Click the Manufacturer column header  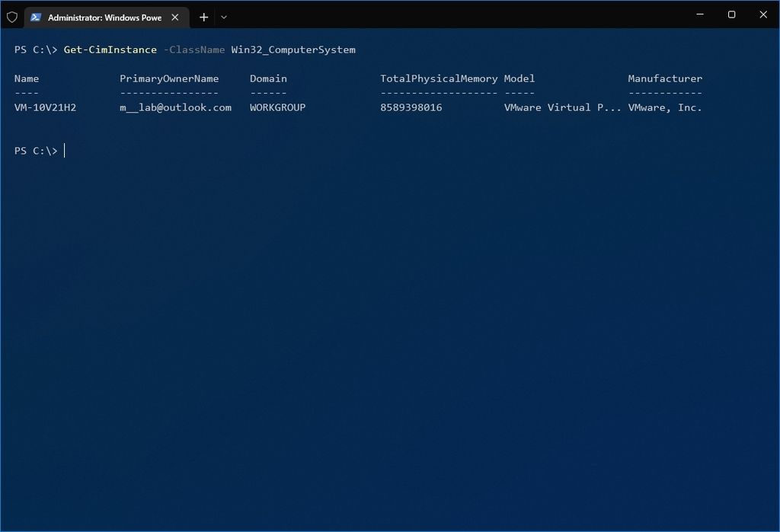tap(665, 78)
